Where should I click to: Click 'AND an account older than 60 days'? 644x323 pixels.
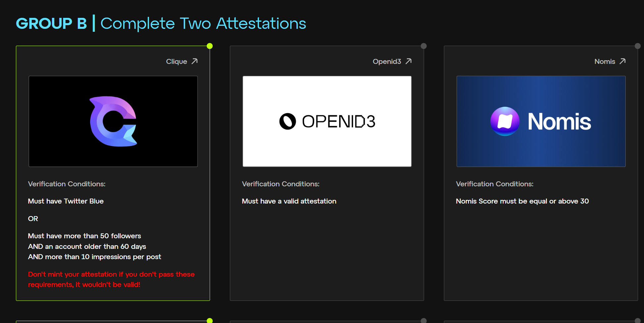(87, 247)
